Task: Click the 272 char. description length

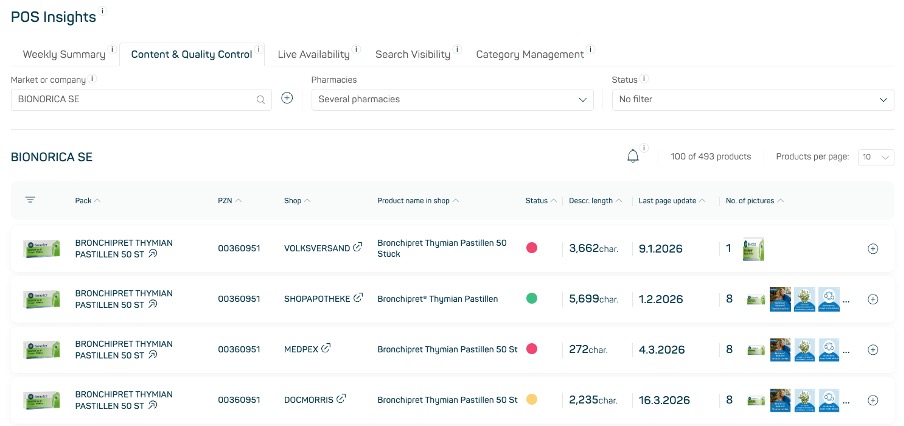Action: point(588,349)
